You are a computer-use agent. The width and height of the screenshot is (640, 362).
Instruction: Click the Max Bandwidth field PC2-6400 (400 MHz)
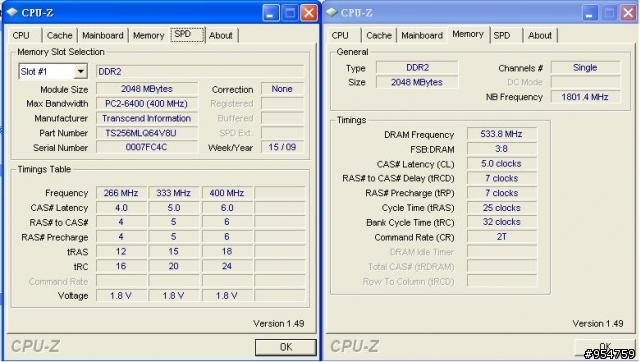click(x=147, y=104)
